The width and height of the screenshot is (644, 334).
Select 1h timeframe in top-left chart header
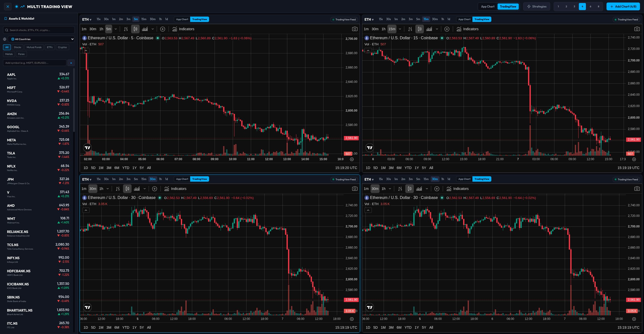[x=160, y=19]
